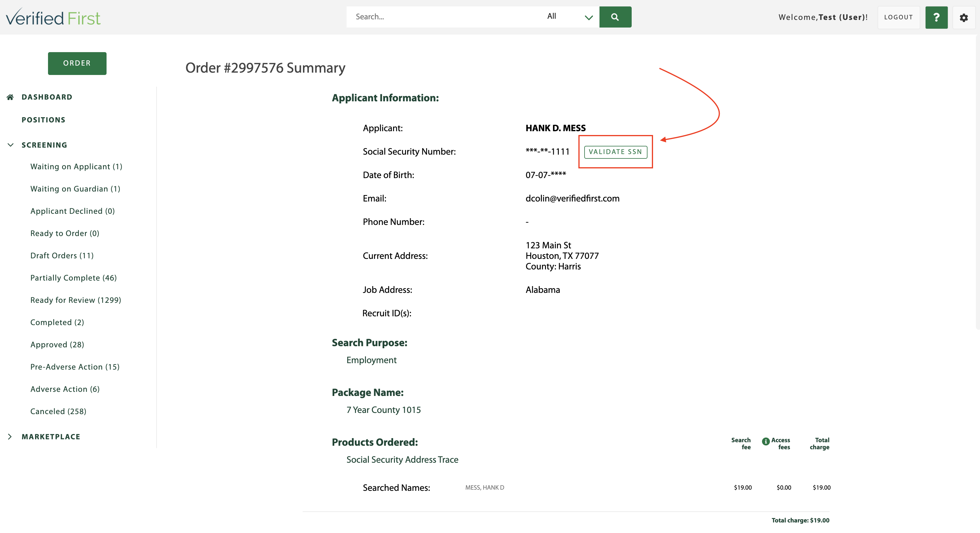The height and width of the screenshot is (533, 980).
Task: Click the date of birth 07-07-****
Action: tap(546, 175)
